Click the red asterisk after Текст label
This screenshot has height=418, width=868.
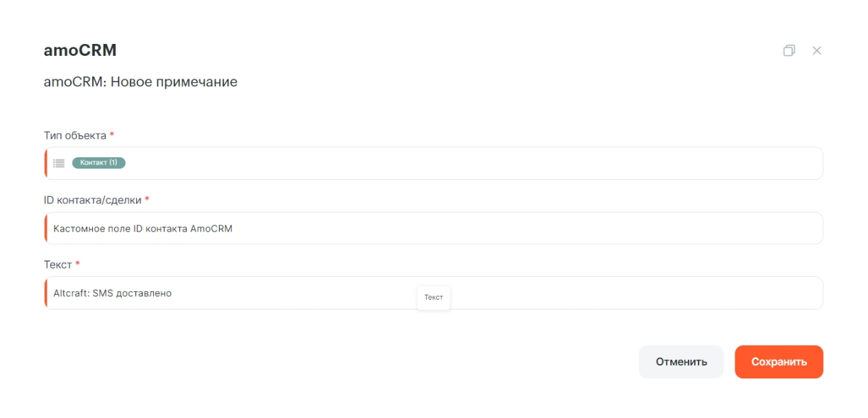78,264
